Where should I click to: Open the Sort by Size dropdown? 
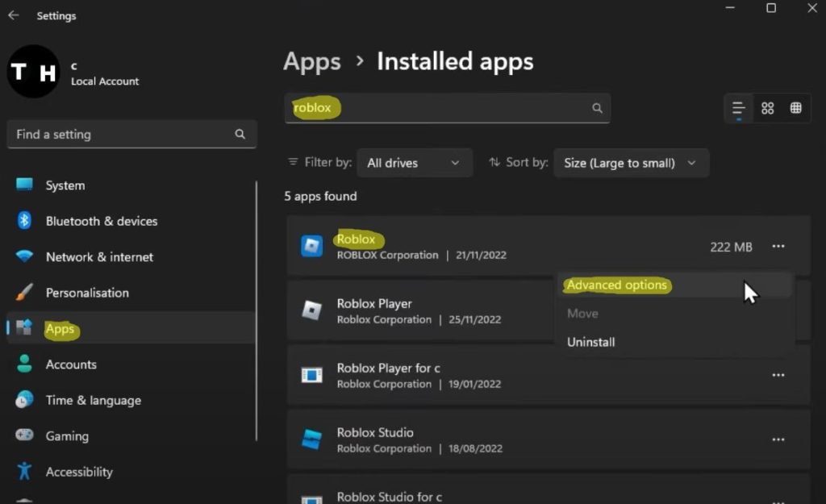631,163
